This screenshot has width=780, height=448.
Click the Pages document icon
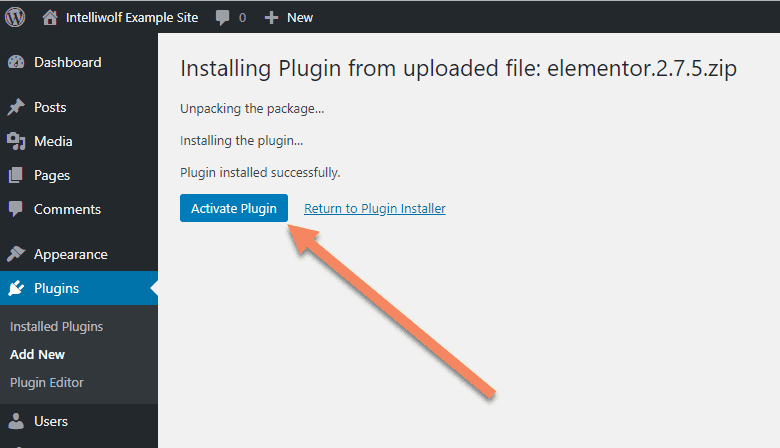(x=16, y=175)
